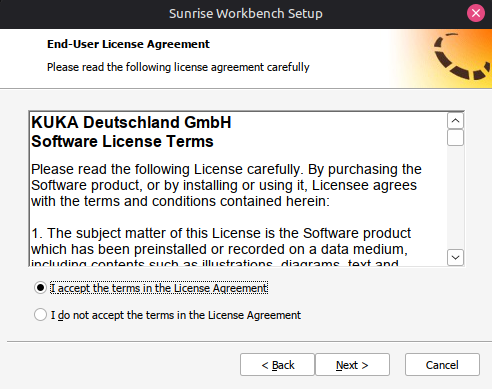Click the 'KUKA Deutschland GmbH' heading
Screen dimensions: 492x389
131,122
